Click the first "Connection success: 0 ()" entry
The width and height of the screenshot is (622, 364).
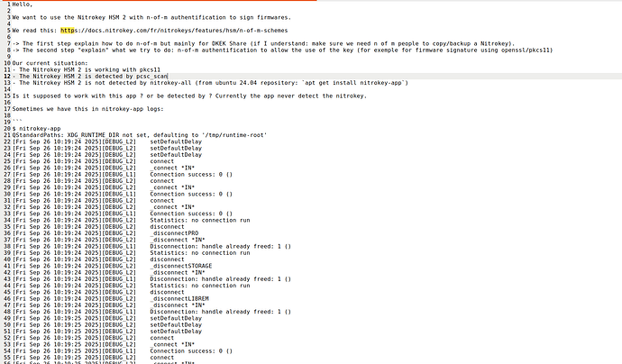tap(191, 175)
